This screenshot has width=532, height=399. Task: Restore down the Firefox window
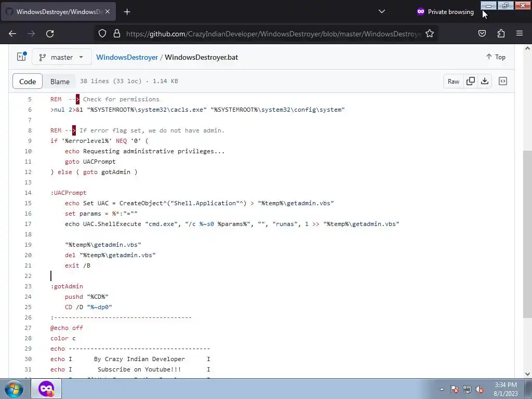click(506, 5)
